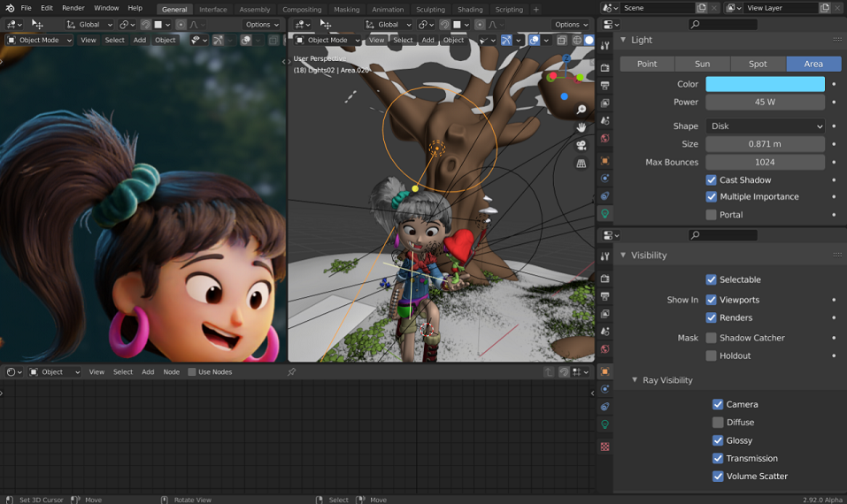Select the Point light type
Image resolution: width=847 pixels, height=504 pixels.
click(647, 64)
